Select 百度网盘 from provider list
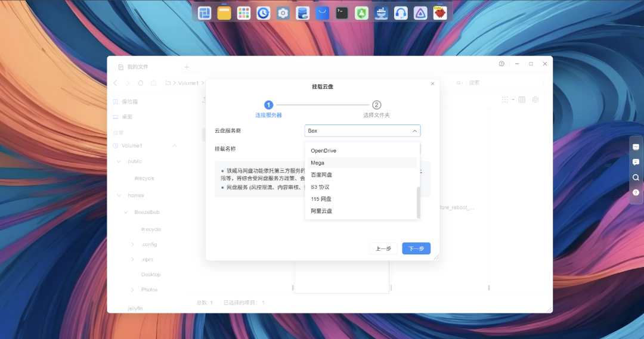The width and height of the screenshot is (644, 339). [362, 175]
